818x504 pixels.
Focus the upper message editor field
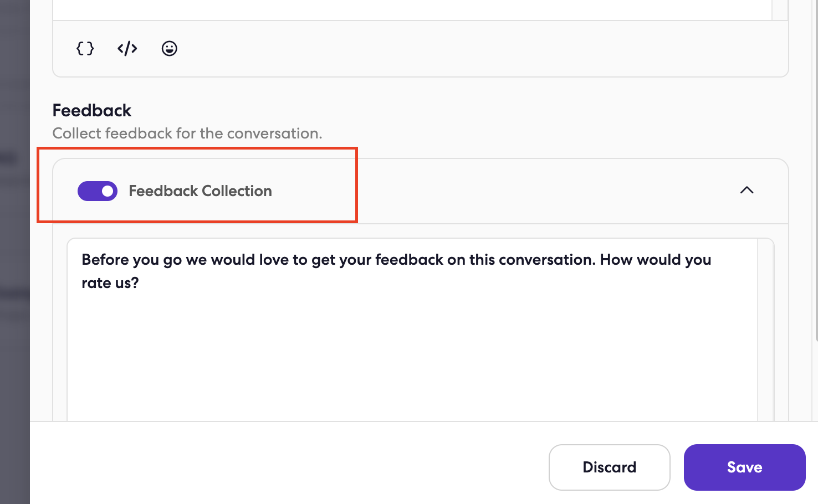pyautogui.click(x=412, y=10)
